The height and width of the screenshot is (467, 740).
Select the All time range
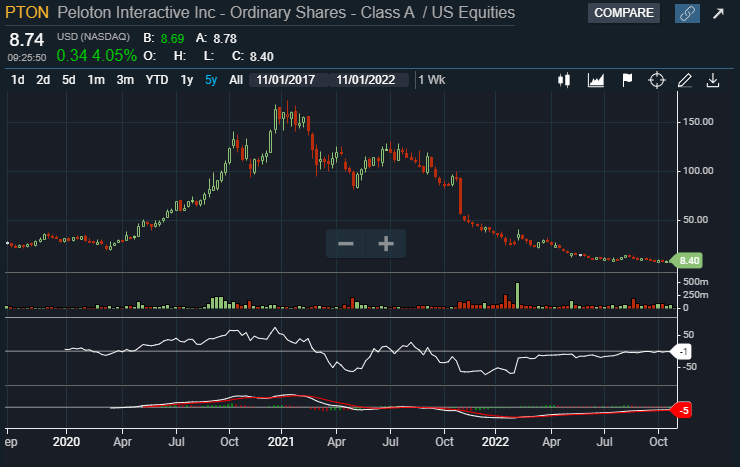pos(236,80)
